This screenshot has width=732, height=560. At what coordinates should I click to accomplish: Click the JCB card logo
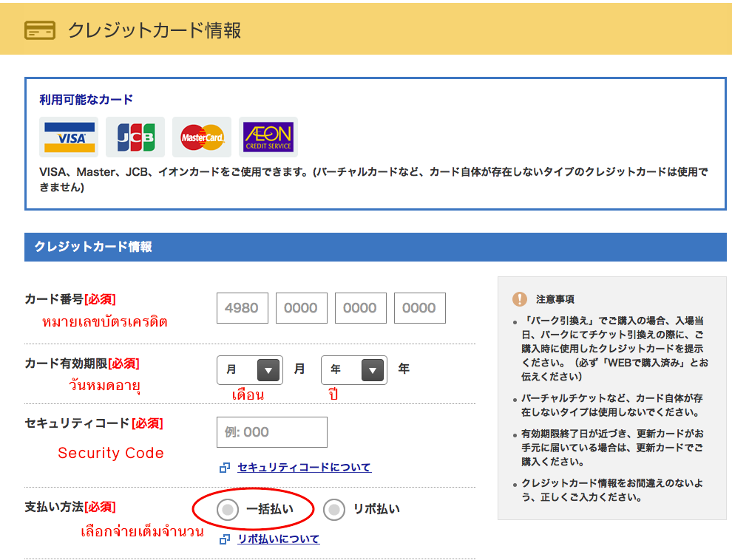click(135, 137)
